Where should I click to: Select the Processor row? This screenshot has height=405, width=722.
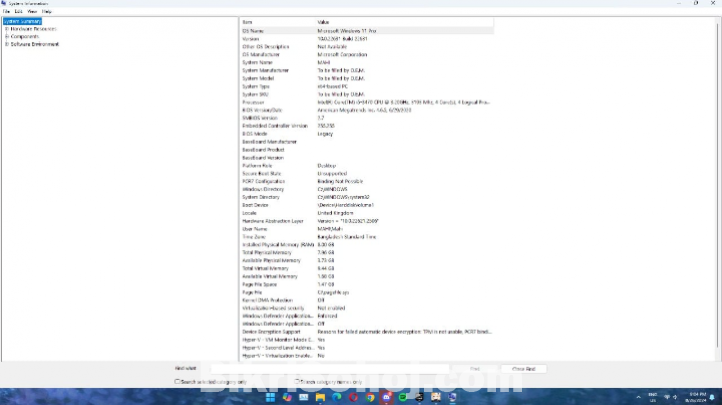[367, 102]
